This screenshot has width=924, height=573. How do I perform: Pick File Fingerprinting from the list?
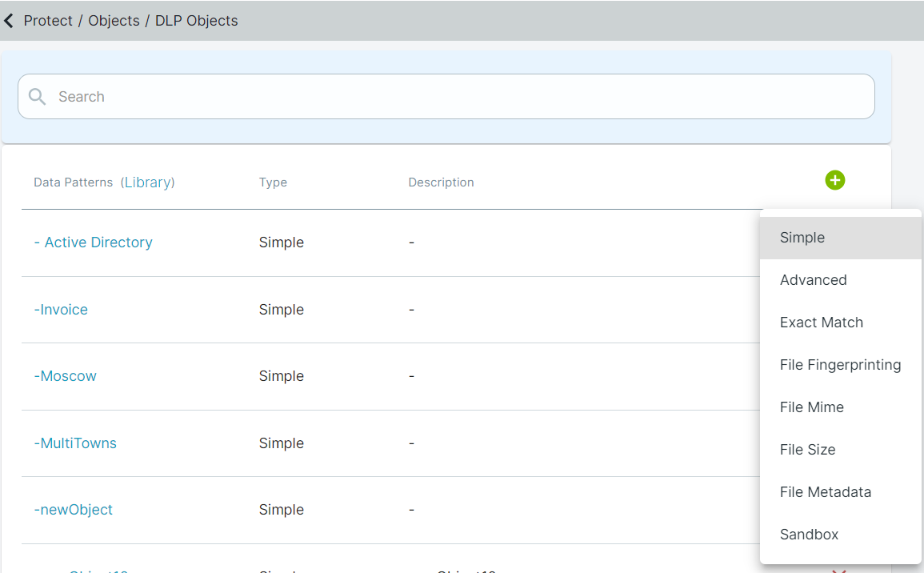click(x=840, y=365)
